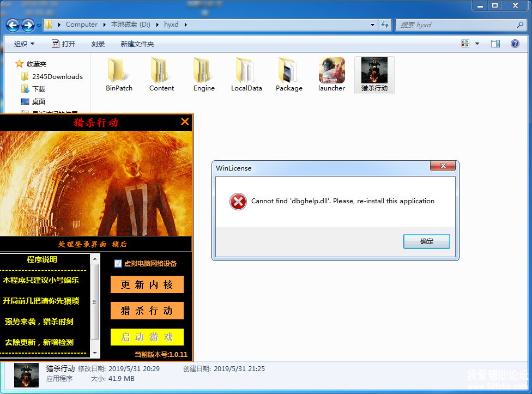Screen dimensions: 532x394
Task: Click the 去除更新，新增检测 note line
Action: point(39,342)
